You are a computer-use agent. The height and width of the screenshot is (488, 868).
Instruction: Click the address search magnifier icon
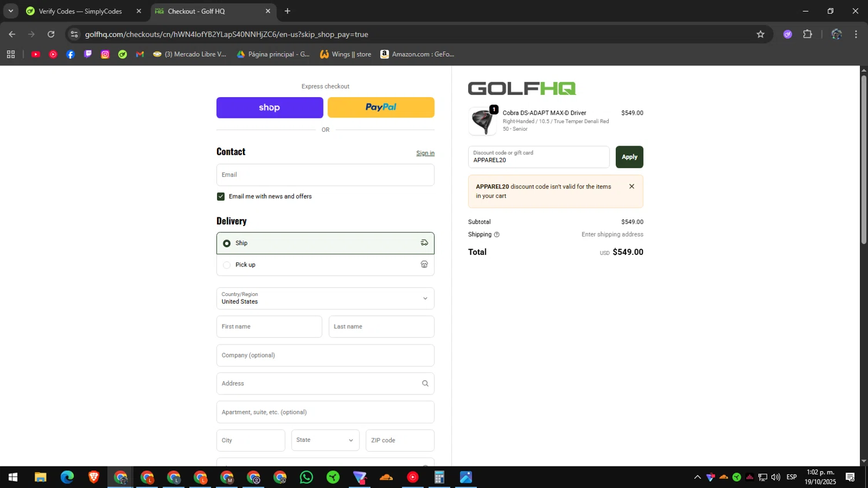[x=425, y=383]
